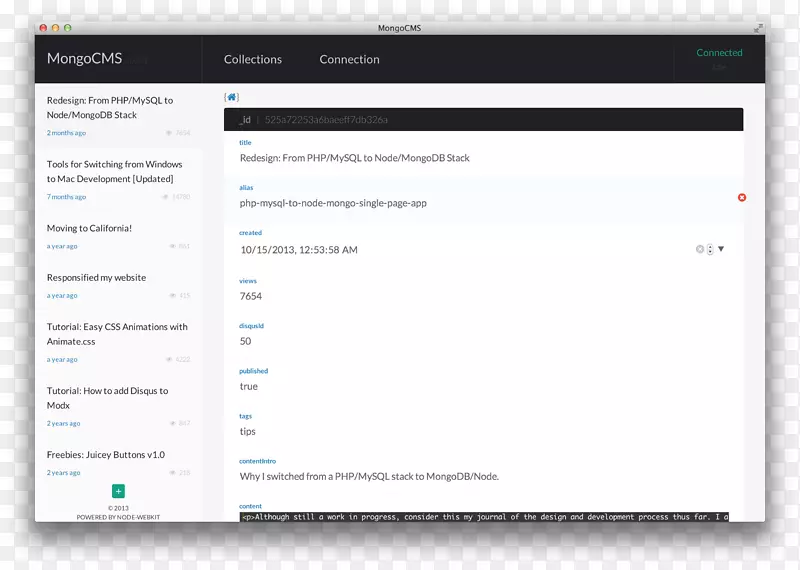Click the fullscreen arrows icon in the title bar
The width and height of the screenshot is (800, 570).
click(758, 28)
